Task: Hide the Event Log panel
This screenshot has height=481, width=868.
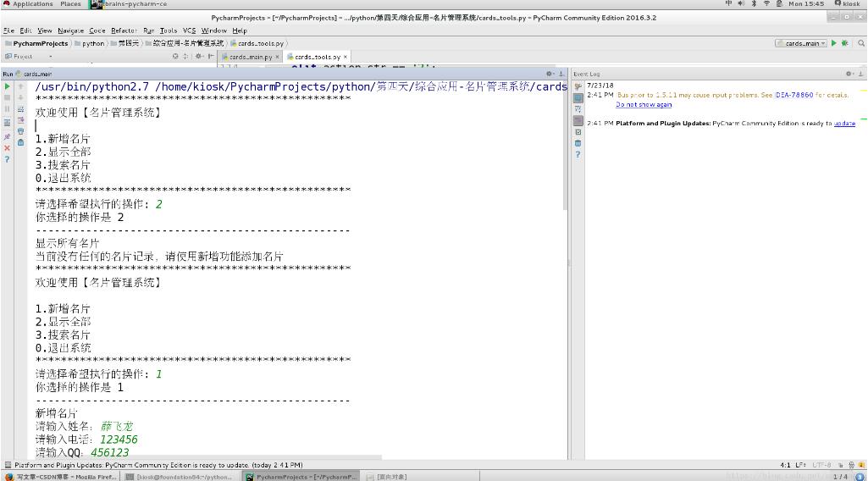Action: (x=861, y=74)
